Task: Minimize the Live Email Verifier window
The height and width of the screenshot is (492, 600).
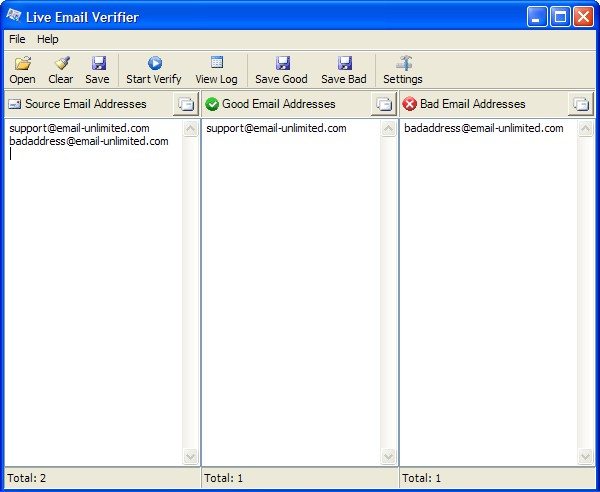Action: 536,17
